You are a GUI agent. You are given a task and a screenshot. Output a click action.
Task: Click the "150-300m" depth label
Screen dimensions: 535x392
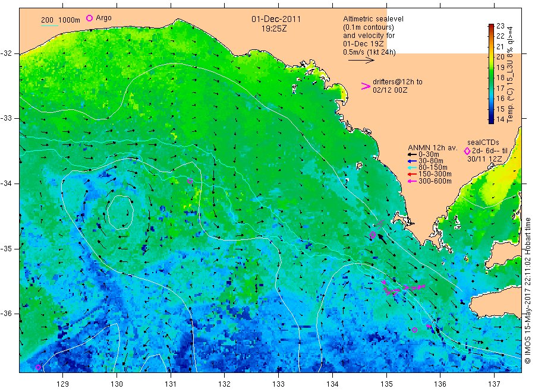click(435, 174)
